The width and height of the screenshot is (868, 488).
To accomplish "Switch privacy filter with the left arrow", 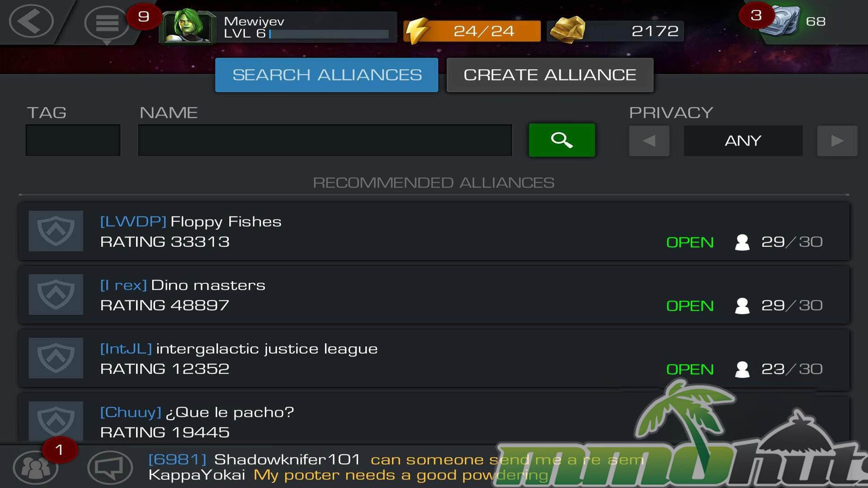I will 649,141.
